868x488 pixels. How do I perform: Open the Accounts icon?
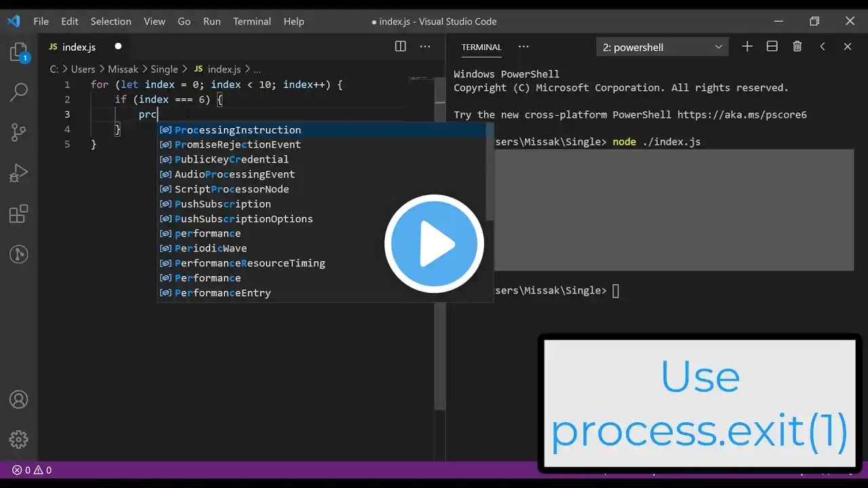click(x=19, y=399)
